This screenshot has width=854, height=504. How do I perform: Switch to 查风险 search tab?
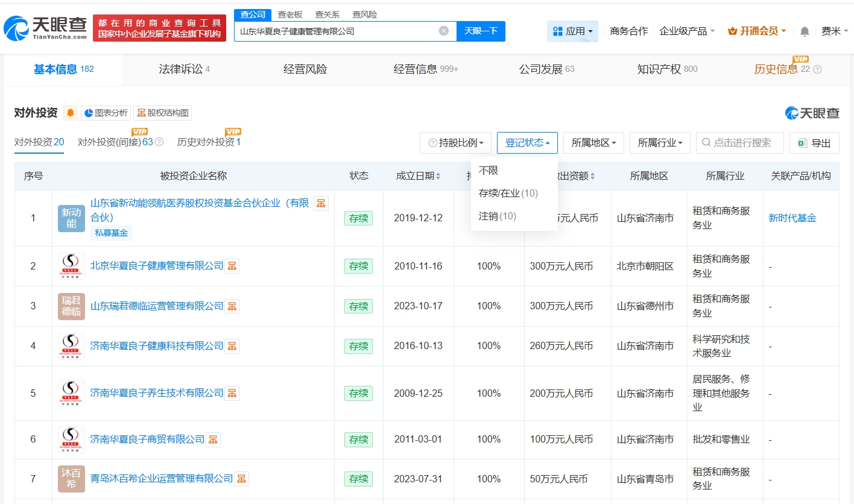pyautogui.click(x=364, y=14)
